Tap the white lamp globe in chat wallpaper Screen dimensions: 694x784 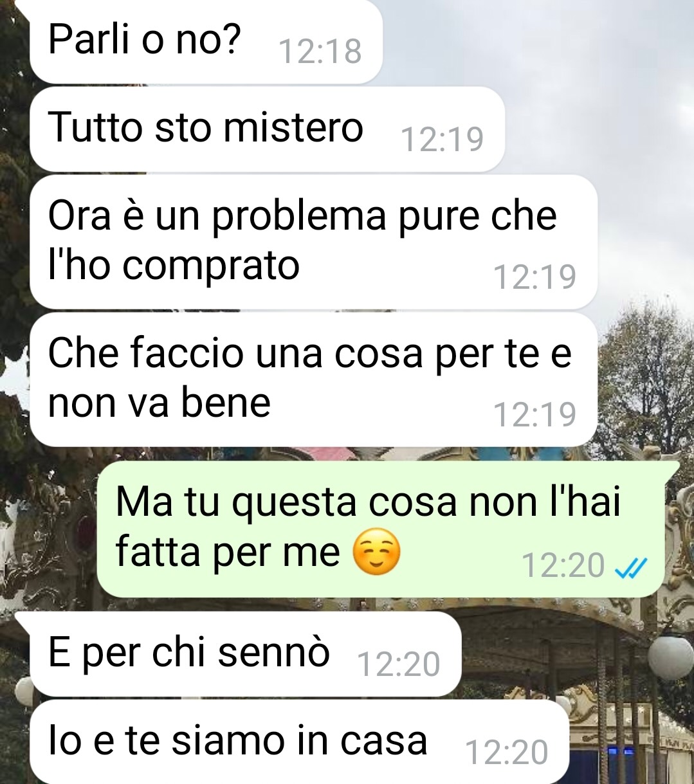(x=670, y=657)
